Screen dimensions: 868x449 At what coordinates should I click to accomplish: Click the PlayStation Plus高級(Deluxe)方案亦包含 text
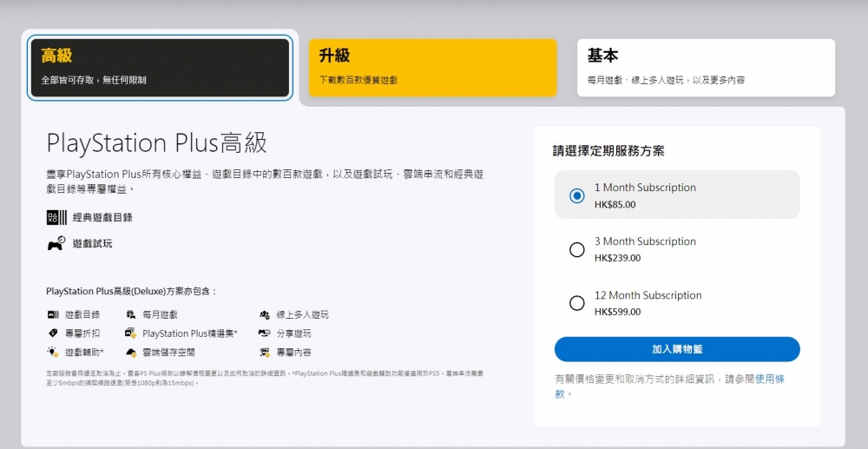pyautogui.click(x=131, y=291)
